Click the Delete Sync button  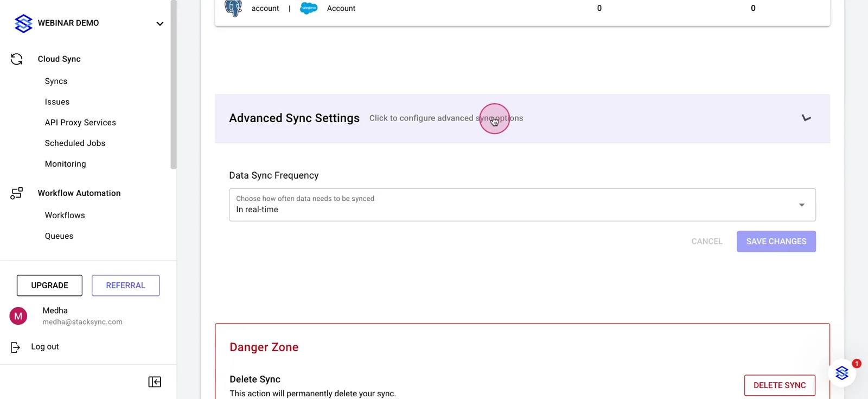point(780,385)
